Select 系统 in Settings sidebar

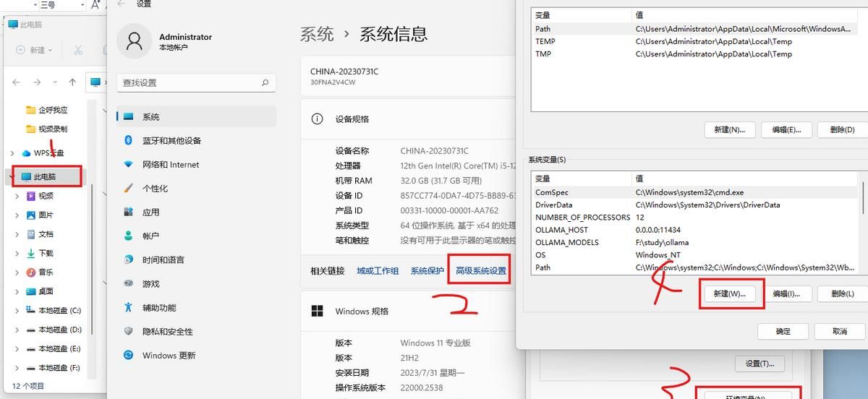(197, 116)
